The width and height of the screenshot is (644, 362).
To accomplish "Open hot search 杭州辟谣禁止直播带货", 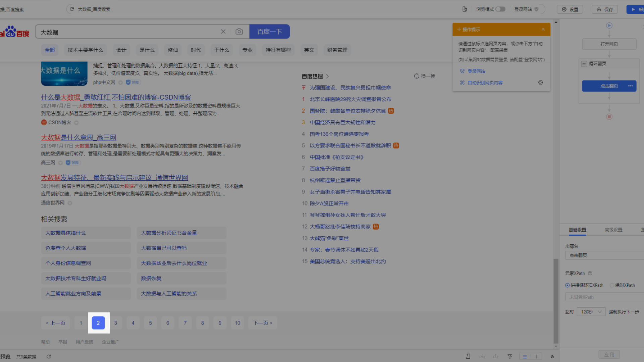I will (x=335, y=180).
